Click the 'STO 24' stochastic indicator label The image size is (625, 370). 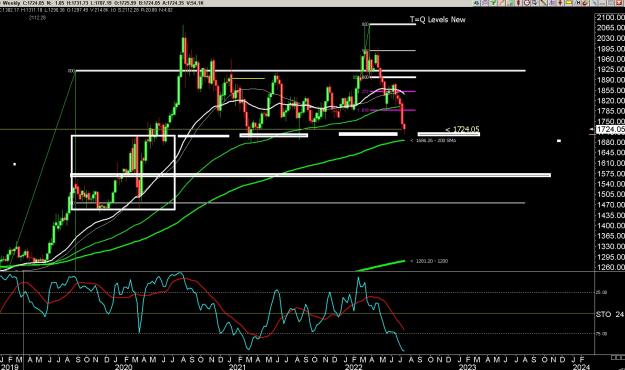[x=610, y=314]
